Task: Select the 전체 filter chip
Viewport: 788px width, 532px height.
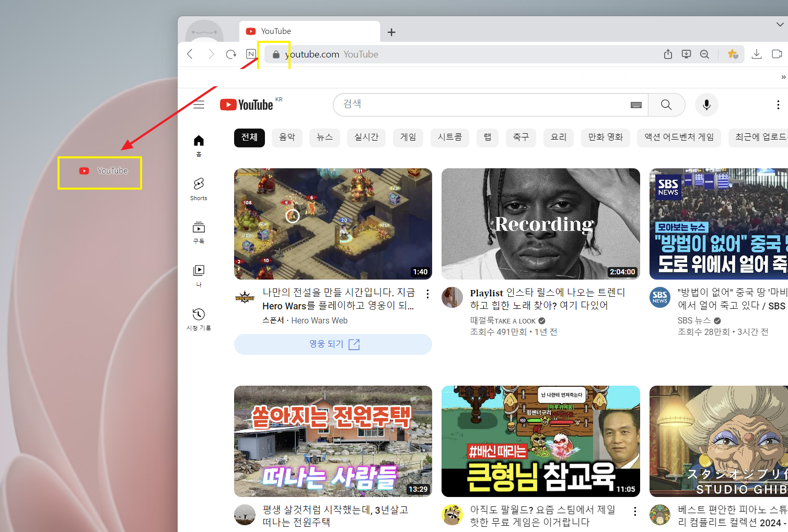Action: (x=249, y=137)
